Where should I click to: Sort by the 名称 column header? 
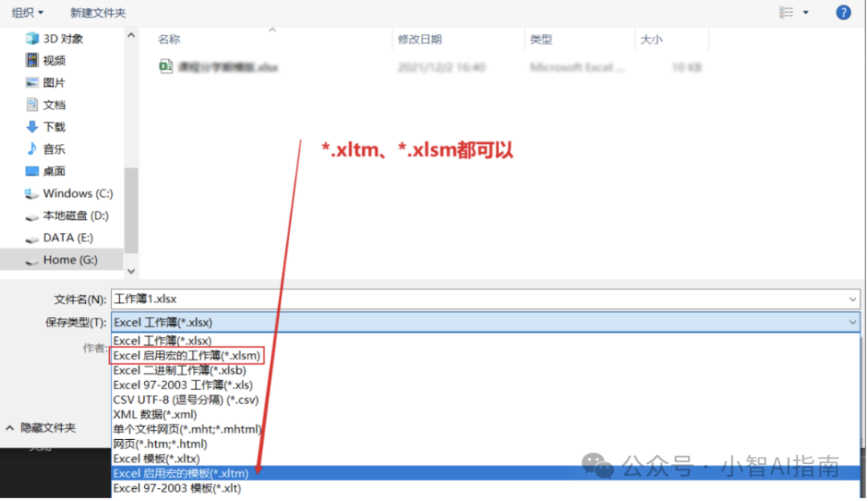pyautogui.click(x=169, y=39)
